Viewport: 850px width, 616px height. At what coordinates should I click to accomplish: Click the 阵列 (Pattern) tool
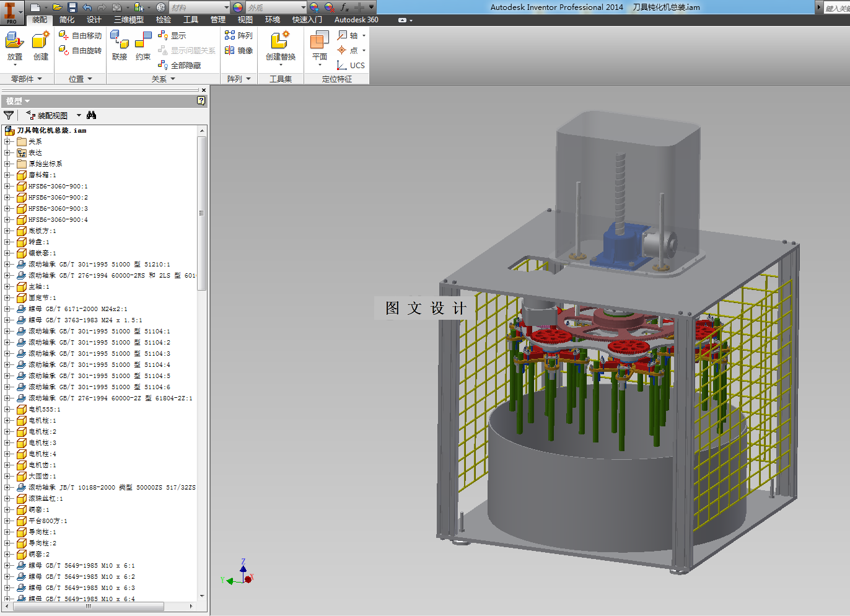pyautogui.click(x=239, y=35)
